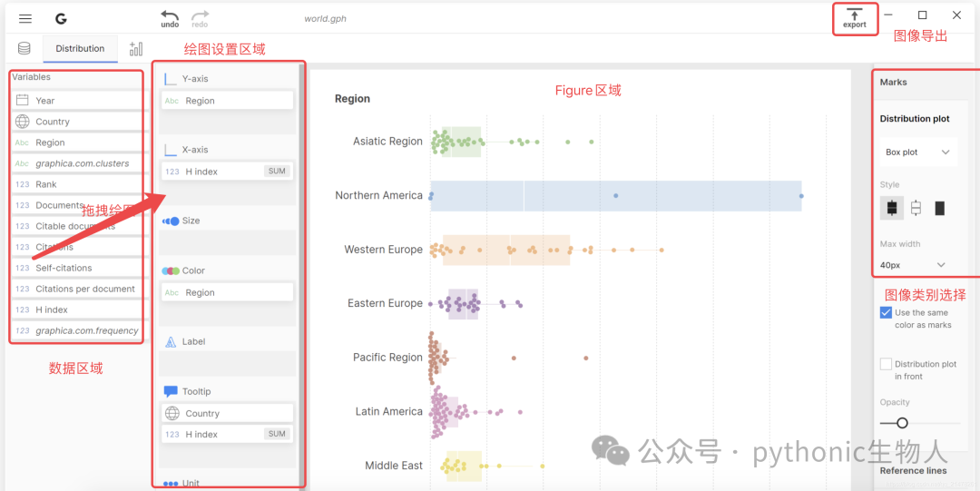The height and width of the screenshot is (491, 980).
Task: Click the Asiatic Region axis label
Action: pos(387,142)
